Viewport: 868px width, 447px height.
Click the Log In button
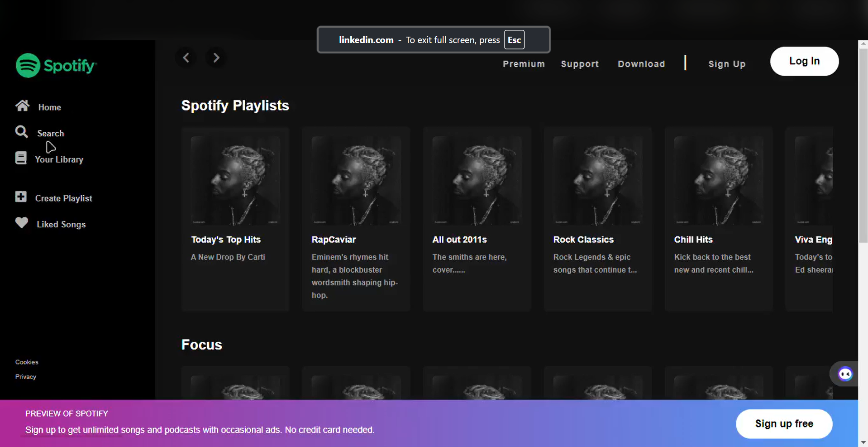point(805,61)
